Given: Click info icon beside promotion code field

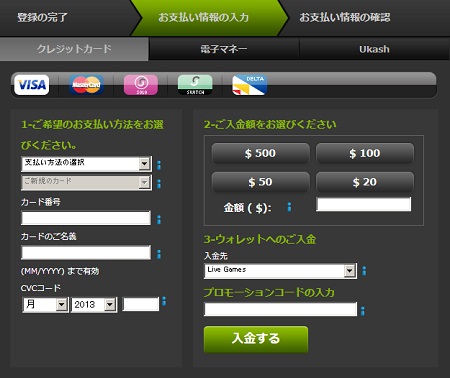Looking at the screenshot, I should [x=363, y=311].
